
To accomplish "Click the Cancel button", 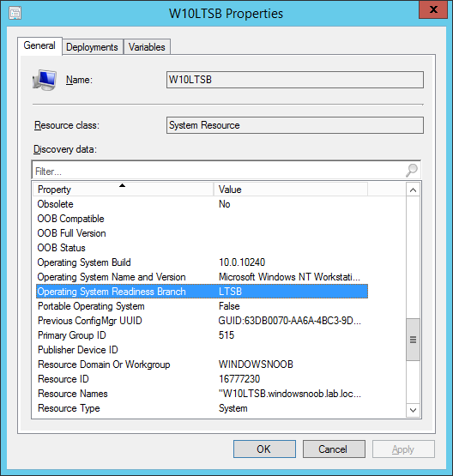I will pyautogui.click(x=334, y=449).
